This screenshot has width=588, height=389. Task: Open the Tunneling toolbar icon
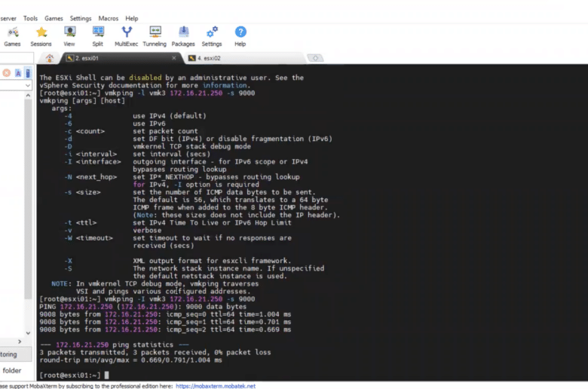tap(155, 36)
